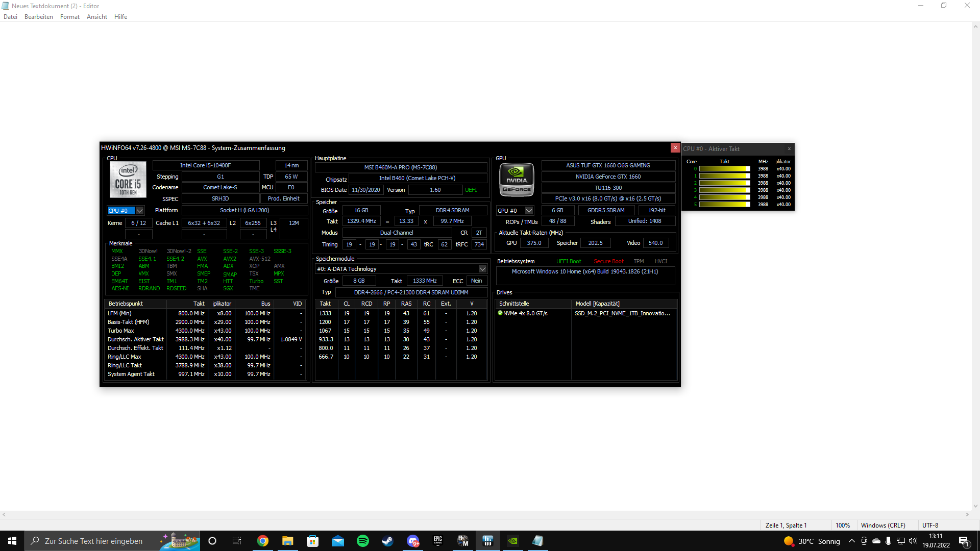Close the HWiNFO64 System-Zusammenfassung window
The image size is (980, 551).
tap(675, 148)
